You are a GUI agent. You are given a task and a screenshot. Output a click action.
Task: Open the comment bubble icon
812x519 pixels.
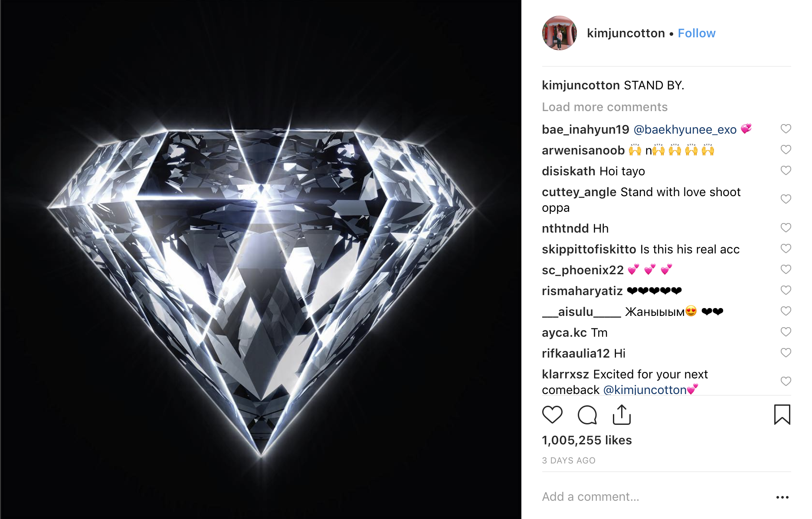pyautogui.click(x=587, y=414)
